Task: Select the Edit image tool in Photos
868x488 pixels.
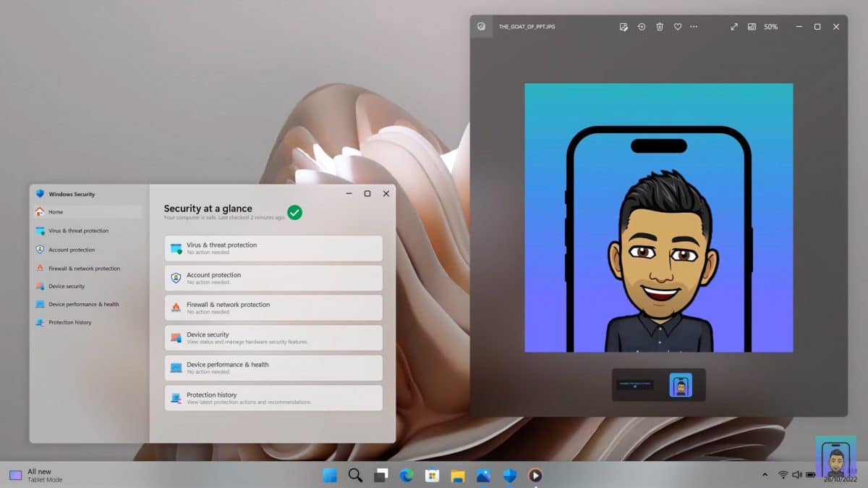Action: click(623, 26)
